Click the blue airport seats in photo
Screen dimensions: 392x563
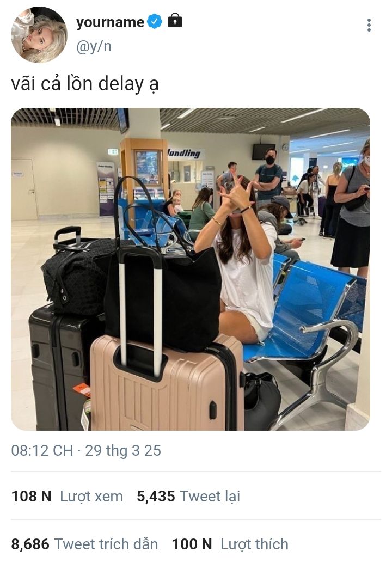coord(305,309)
